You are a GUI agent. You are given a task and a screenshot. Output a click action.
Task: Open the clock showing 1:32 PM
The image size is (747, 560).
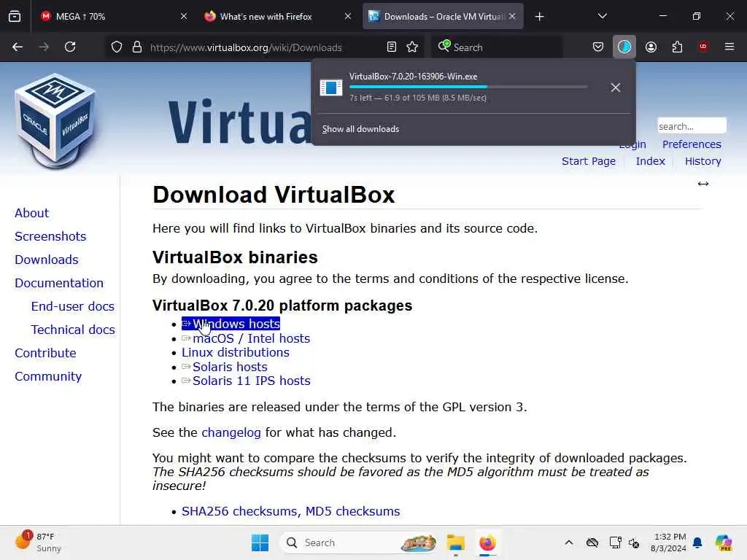point(669,542)
